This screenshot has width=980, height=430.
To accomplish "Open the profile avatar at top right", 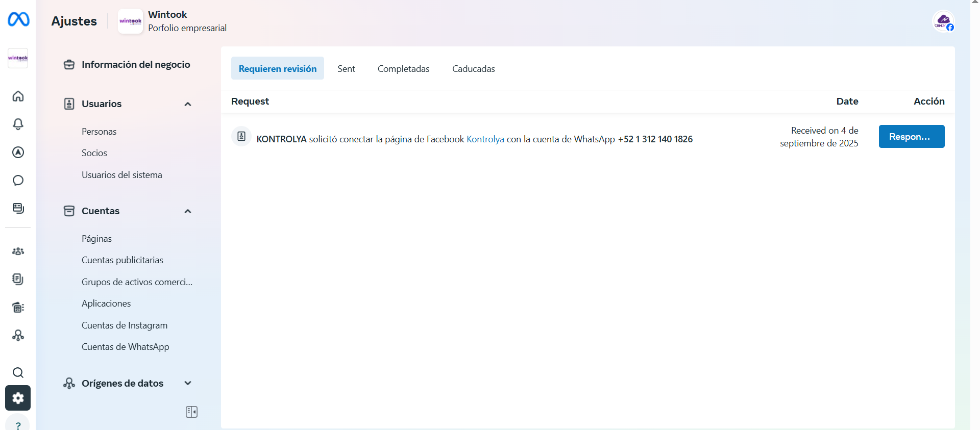I will [x=943, y=21].
